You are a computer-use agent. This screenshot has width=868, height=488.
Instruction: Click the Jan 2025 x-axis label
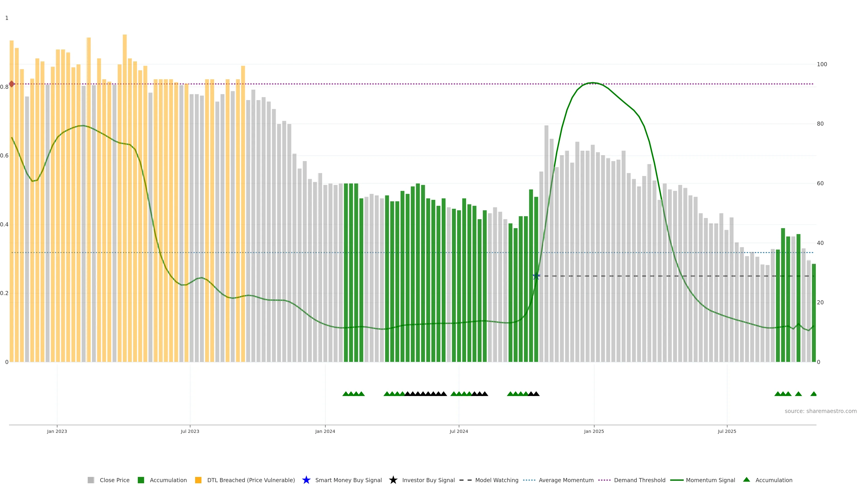tap(594, 431)
